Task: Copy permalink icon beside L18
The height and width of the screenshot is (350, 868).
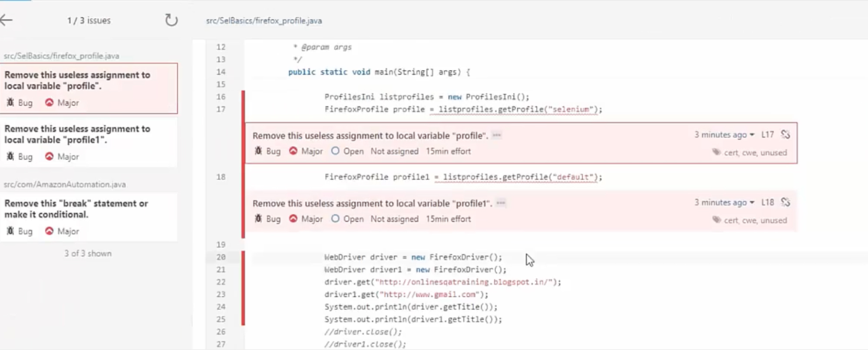Action: [785, 203]
